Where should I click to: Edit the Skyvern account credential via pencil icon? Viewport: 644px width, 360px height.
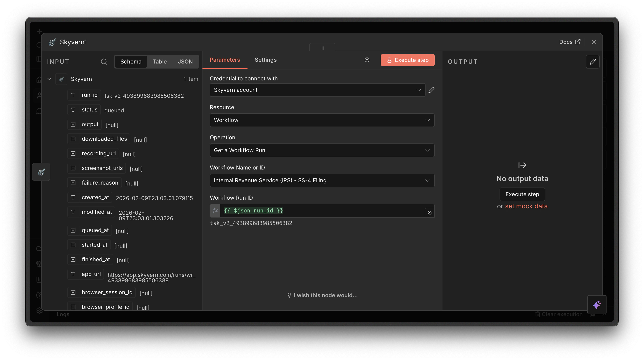[431, 90]
